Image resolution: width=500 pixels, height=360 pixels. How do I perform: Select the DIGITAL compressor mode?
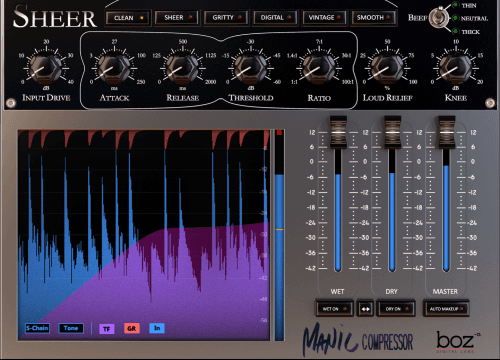[x=275, y=18]
